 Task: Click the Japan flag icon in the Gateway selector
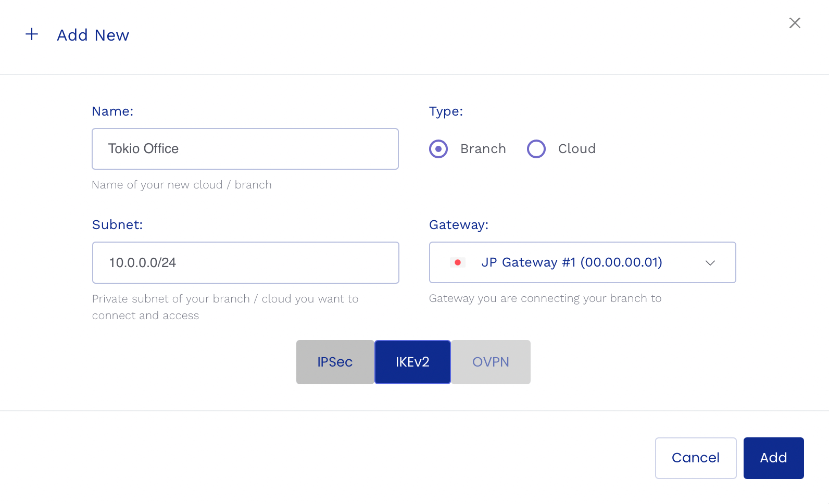458,262
